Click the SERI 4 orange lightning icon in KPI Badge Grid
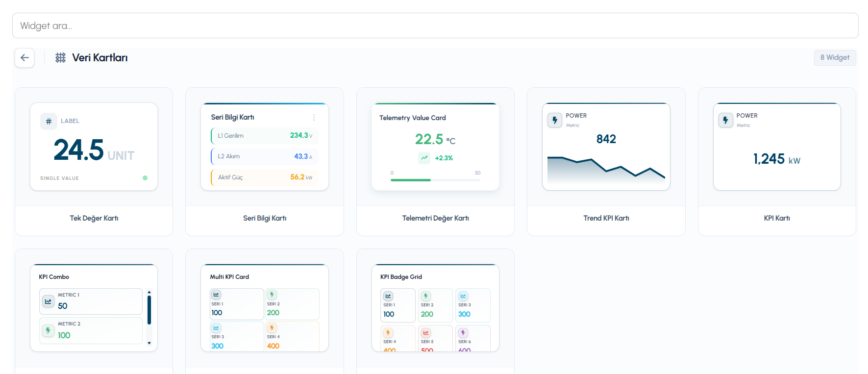The height and width of the screenshot is (374, 868). pyautogui.click(x=388, y=333)
